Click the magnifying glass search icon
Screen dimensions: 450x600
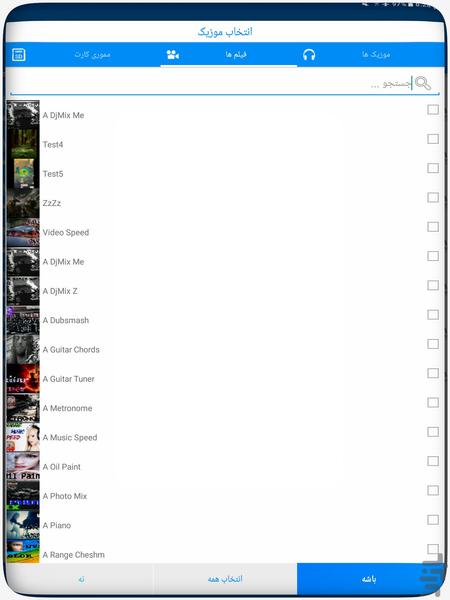click(422, 83)
